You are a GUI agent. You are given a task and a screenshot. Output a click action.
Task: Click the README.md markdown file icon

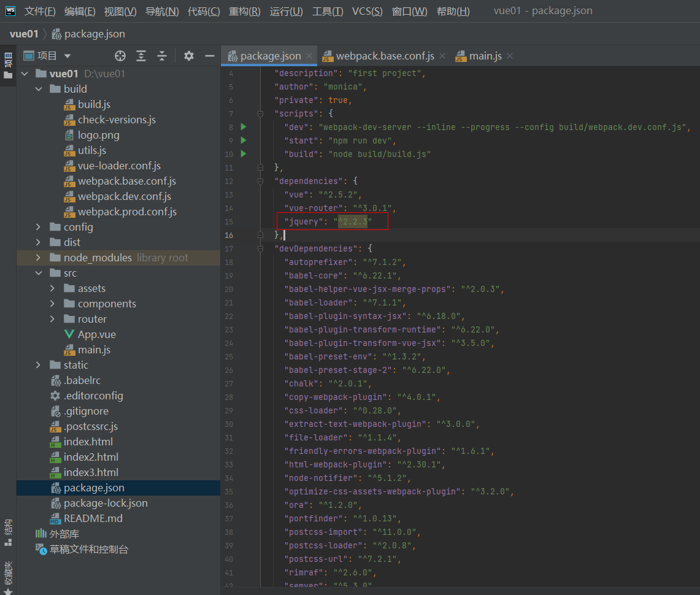(x=55, y=518)
